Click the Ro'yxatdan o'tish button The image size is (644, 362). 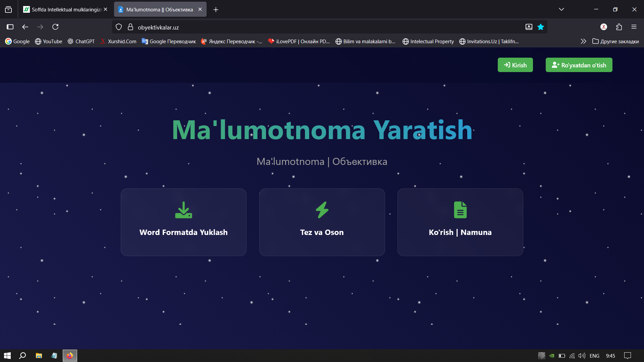[x=579, y=65]
